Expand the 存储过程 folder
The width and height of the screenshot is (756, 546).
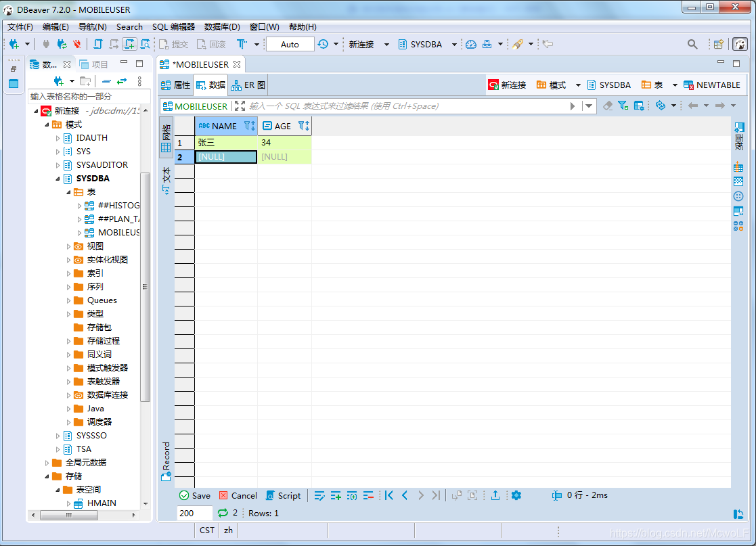pos(68,341)
